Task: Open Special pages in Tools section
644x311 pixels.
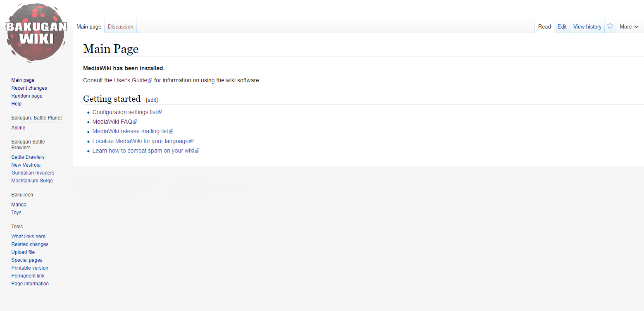Action: 27,260
